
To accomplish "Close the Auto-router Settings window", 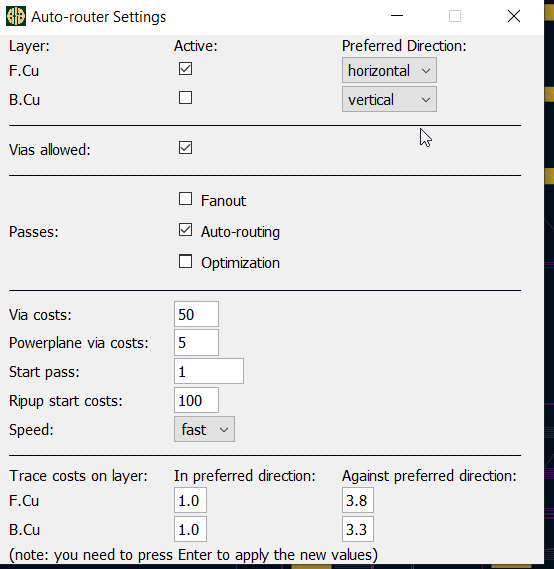I will [514, 16].
